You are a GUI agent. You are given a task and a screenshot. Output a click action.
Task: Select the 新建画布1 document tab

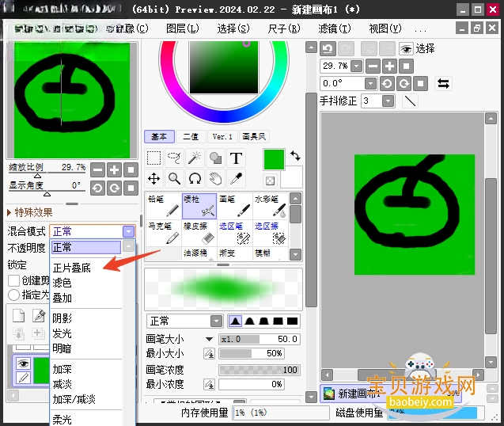[391, 394]
